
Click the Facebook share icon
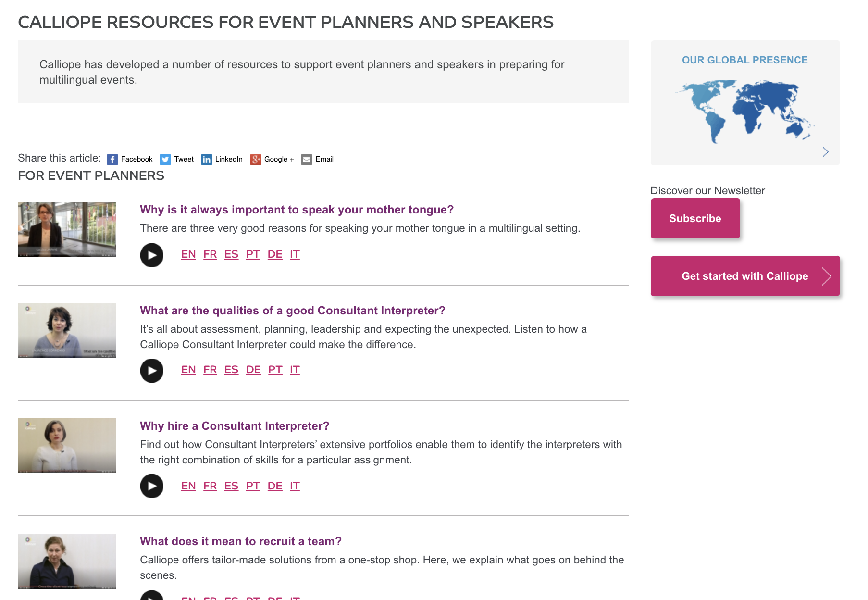pos(112,160)
